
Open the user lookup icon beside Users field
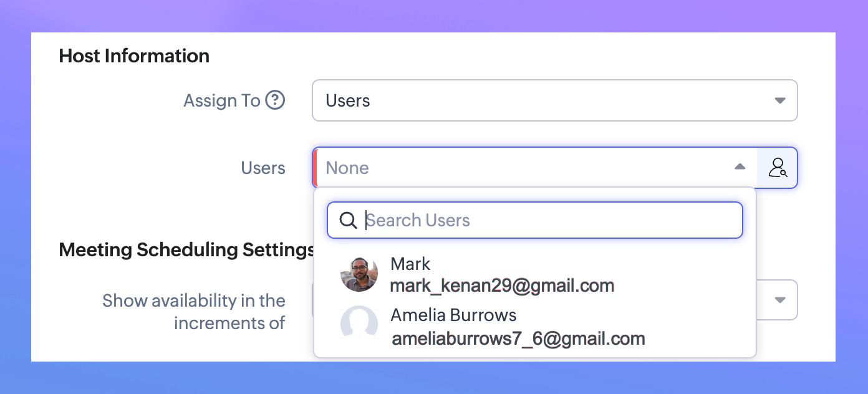point(778,168)
